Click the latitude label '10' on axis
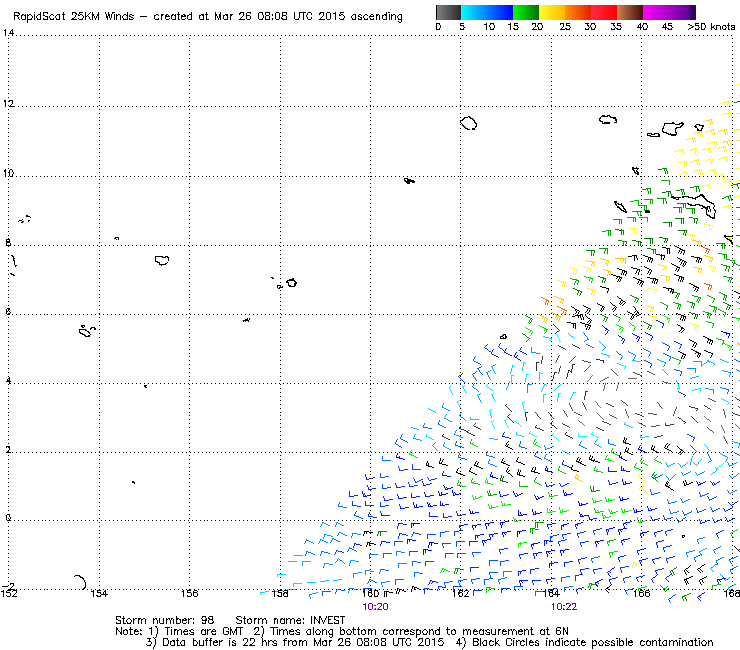740x650 pixels. (8, 173)
